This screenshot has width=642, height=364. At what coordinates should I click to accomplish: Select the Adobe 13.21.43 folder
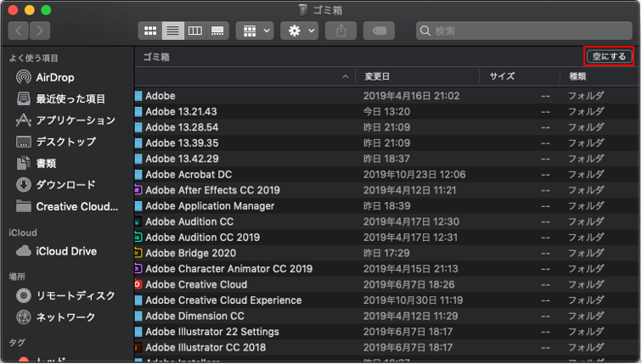tap(386, 112)
